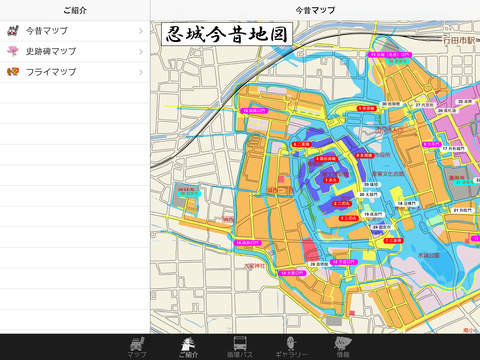
Task: Tap the pink-red block on the map
Action: [x=311, y=250]
